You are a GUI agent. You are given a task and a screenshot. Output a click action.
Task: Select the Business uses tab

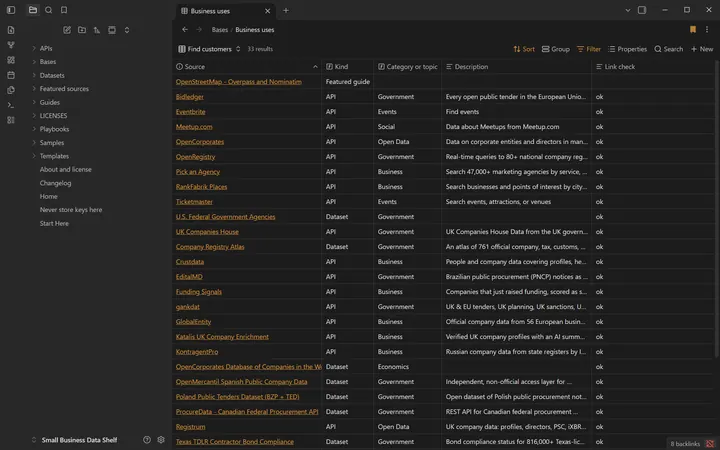(x=223, y=11)
